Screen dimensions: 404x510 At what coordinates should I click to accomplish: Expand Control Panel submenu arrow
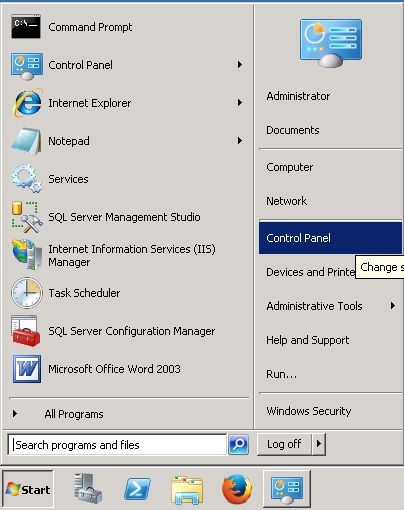click(x=240, y=65)
